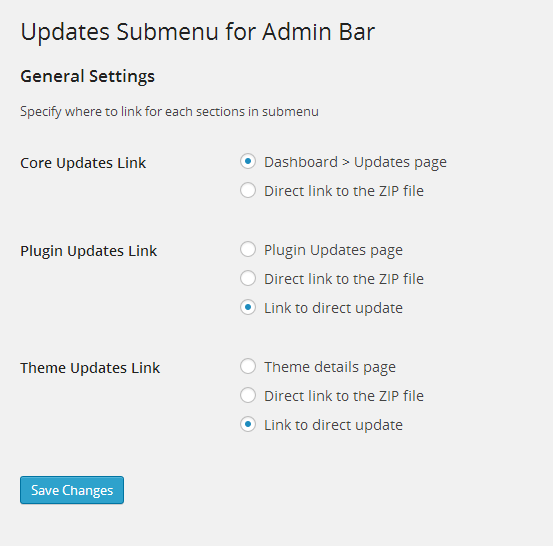Click the 'Dashboard > Updates page' label text
Viewport: 553px width, 546px height.
[355, 163]
